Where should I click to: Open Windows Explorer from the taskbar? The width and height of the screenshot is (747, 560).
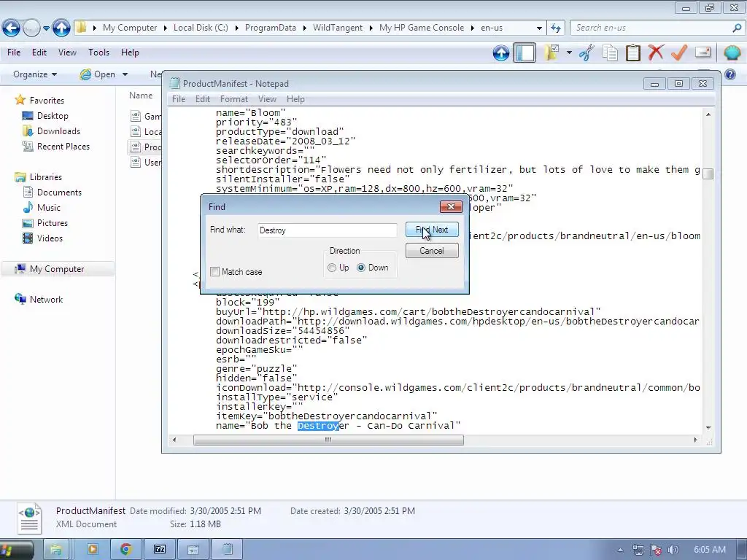click(56, 550)
